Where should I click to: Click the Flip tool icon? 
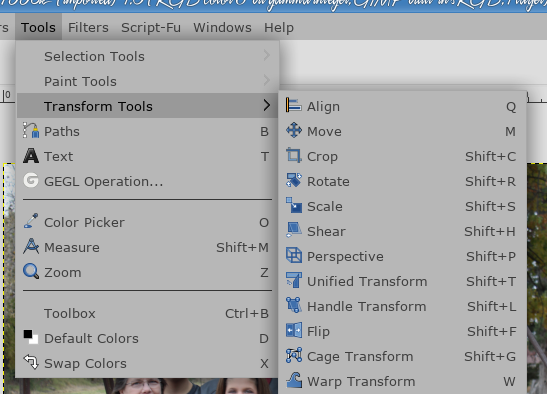(294, 330)
